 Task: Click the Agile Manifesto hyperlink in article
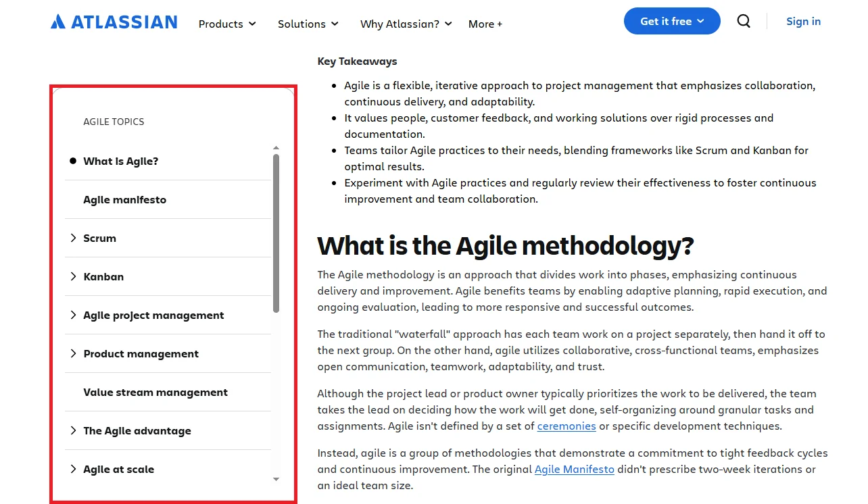[x=575, y=470]
